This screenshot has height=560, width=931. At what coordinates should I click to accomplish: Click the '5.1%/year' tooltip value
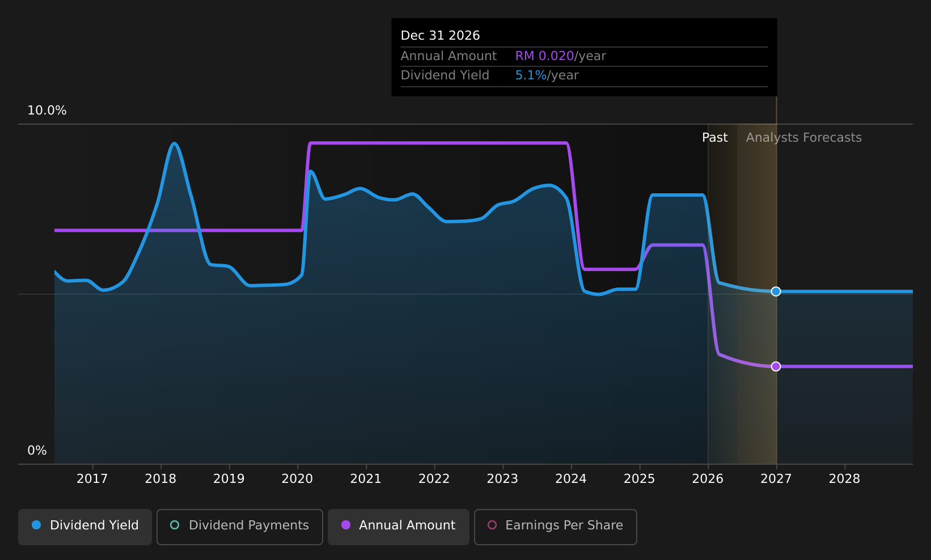(x=547, y=75)
